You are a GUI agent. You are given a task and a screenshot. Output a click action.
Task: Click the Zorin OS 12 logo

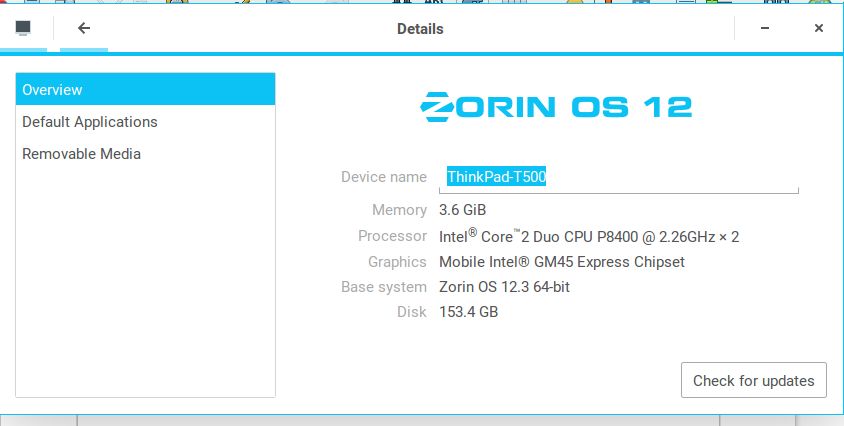(556, 107)
